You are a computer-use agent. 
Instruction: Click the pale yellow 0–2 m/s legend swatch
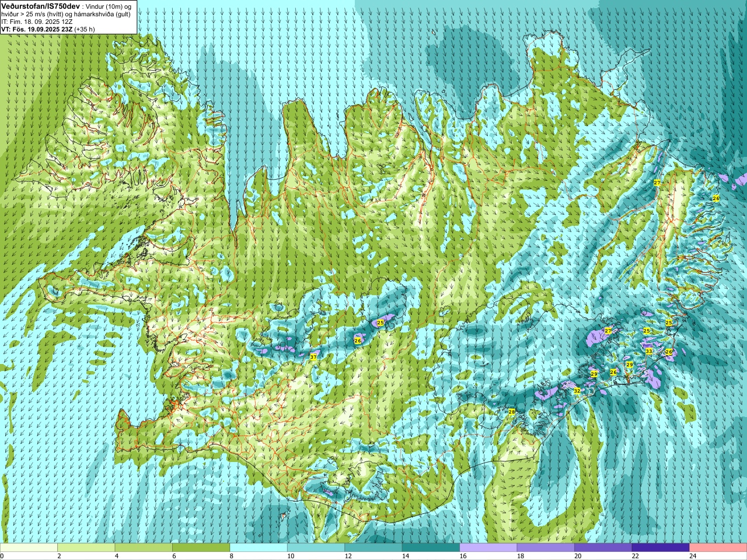point(29,548)
